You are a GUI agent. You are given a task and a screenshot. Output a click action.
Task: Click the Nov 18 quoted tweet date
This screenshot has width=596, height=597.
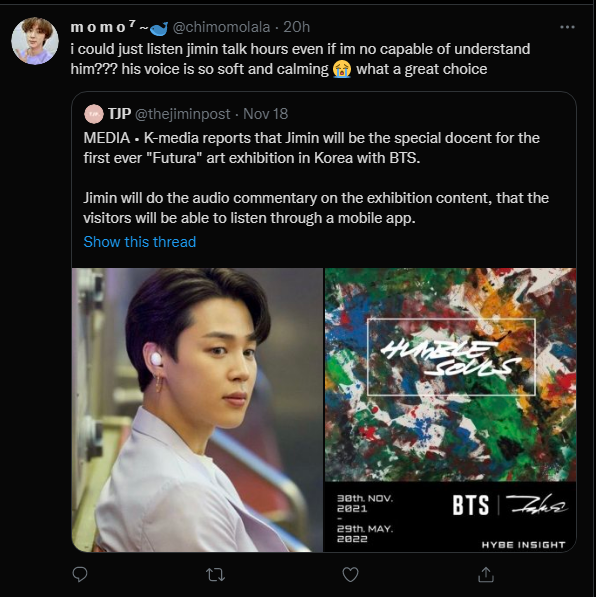(x=265, y=114)
